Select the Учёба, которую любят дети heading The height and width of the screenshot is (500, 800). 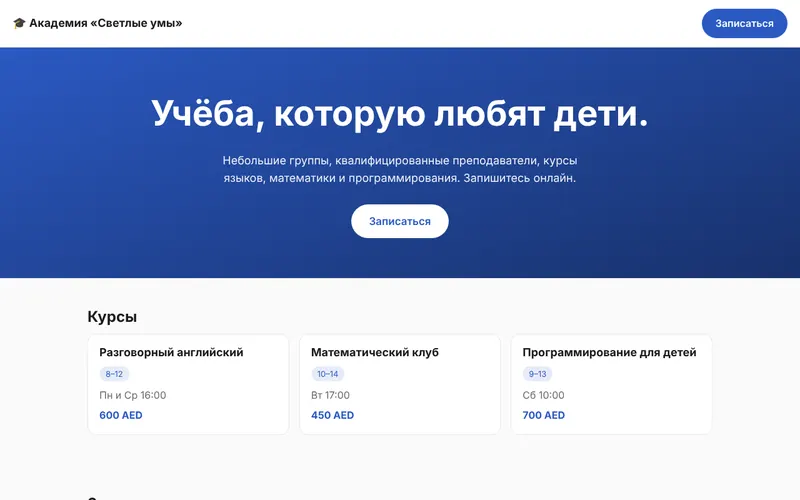tap(400, 113)
